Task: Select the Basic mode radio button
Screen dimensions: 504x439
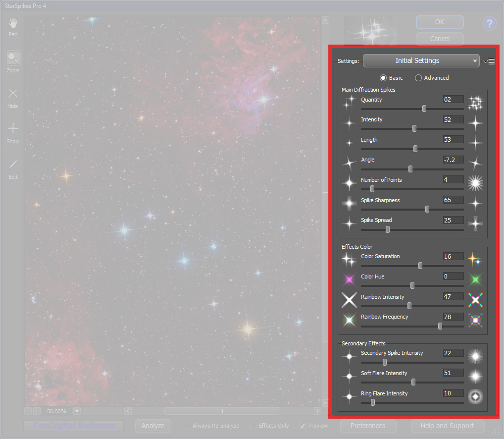Action: click(383, 78)
